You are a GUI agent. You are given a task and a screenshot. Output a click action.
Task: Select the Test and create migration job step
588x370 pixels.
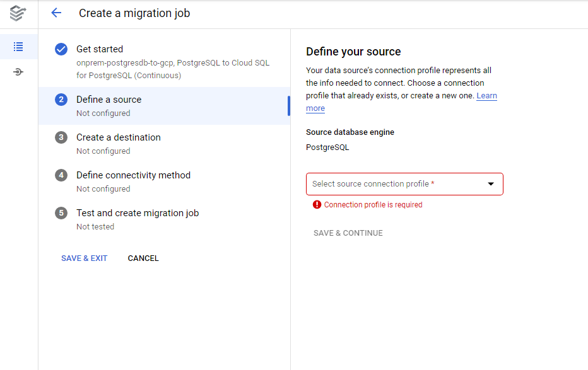pos(137,213)
